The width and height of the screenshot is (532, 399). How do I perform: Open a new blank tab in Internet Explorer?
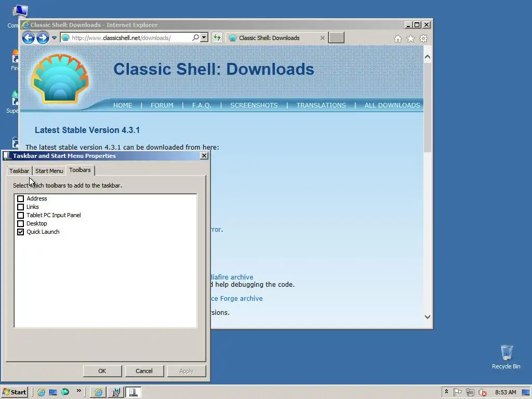(x=336, y=37)
